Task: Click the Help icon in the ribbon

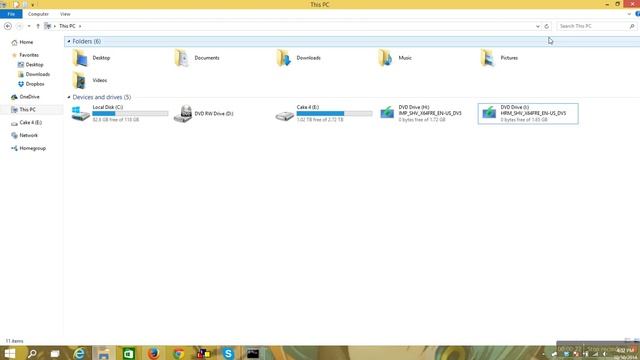Action: 637,14
